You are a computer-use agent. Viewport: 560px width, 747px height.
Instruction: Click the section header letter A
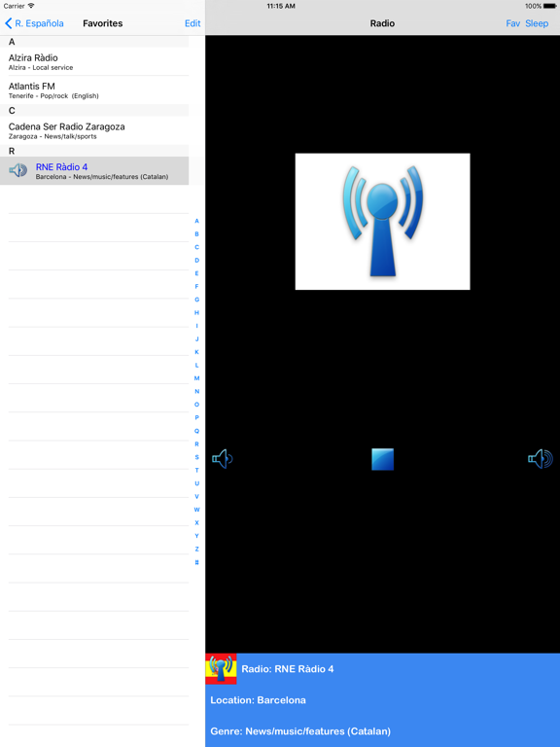[12, 42]
